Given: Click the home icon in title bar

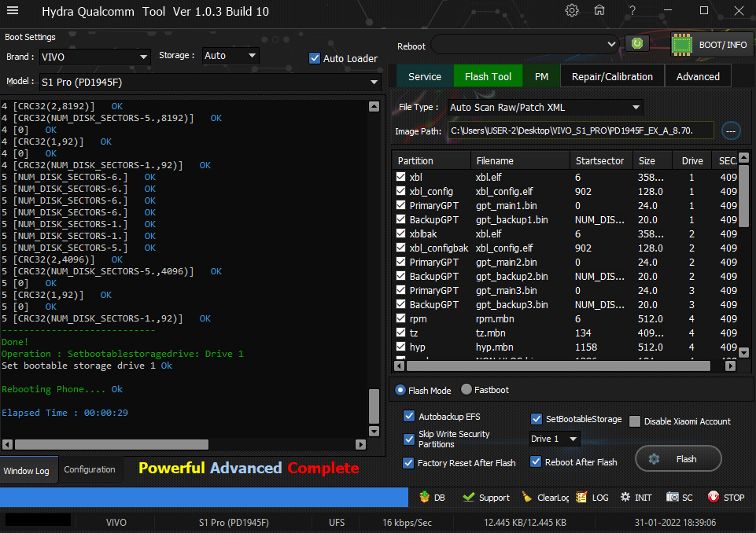Looking at the screenshot, I should (x=599, y=10).
